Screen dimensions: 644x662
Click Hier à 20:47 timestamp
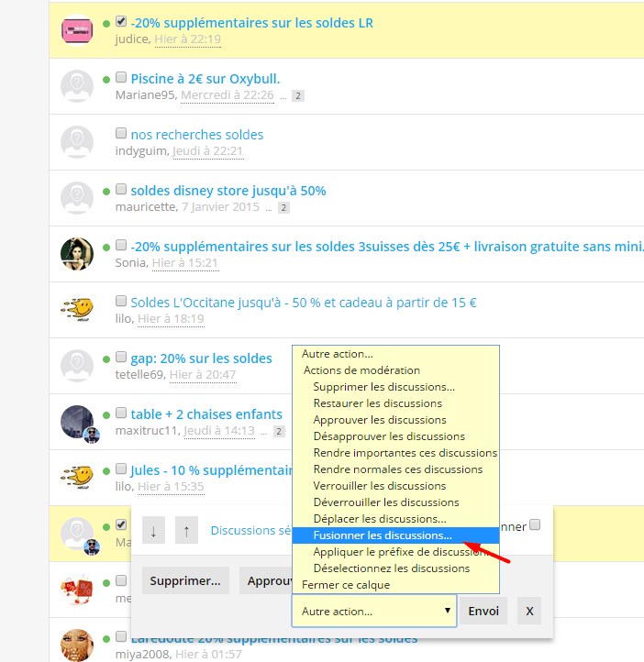point(203,375)
